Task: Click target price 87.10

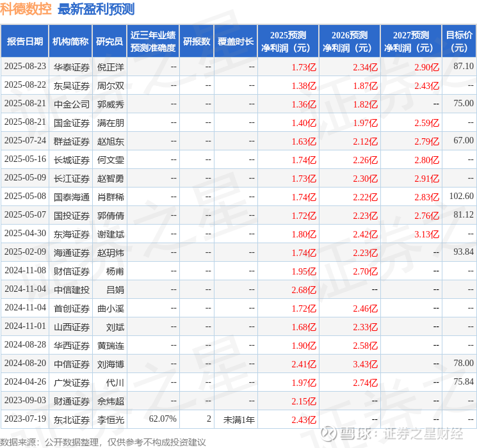Action: point(464,66)
